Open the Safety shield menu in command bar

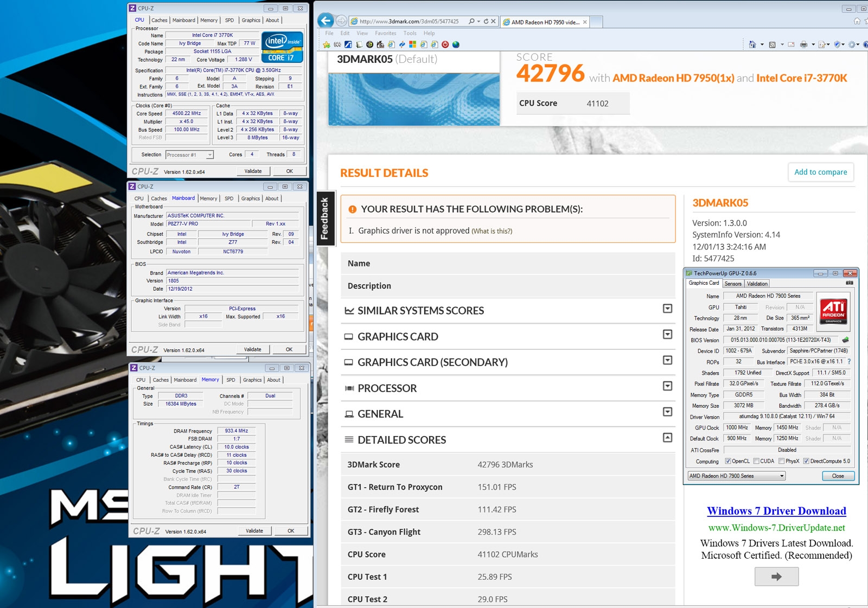(x=838, y=44)
